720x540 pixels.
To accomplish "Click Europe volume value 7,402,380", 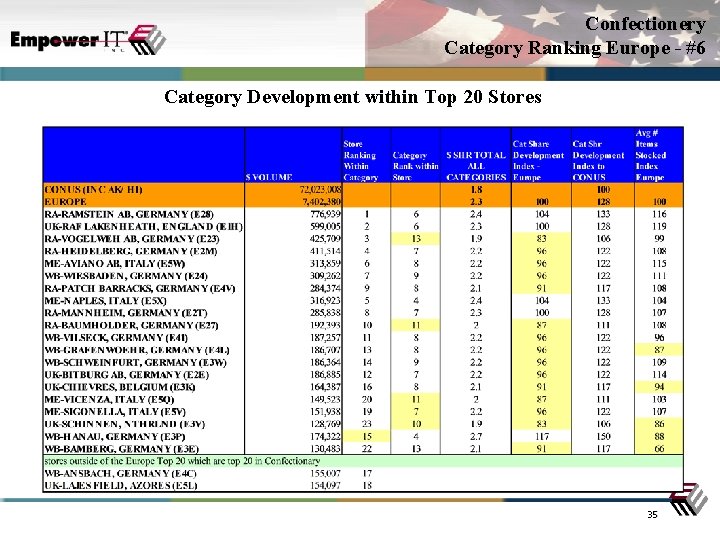I will (322, 202).
